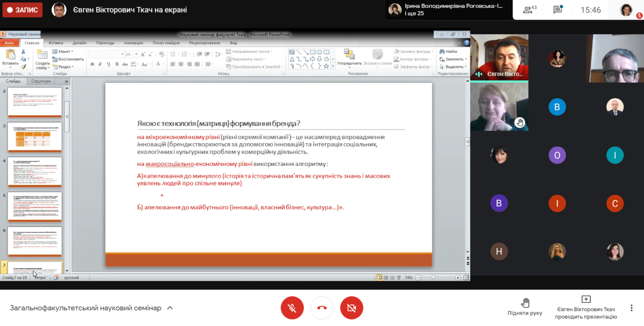644x326 pixels.
Task: Click zoom out minus button
Action: pos(418,277)
